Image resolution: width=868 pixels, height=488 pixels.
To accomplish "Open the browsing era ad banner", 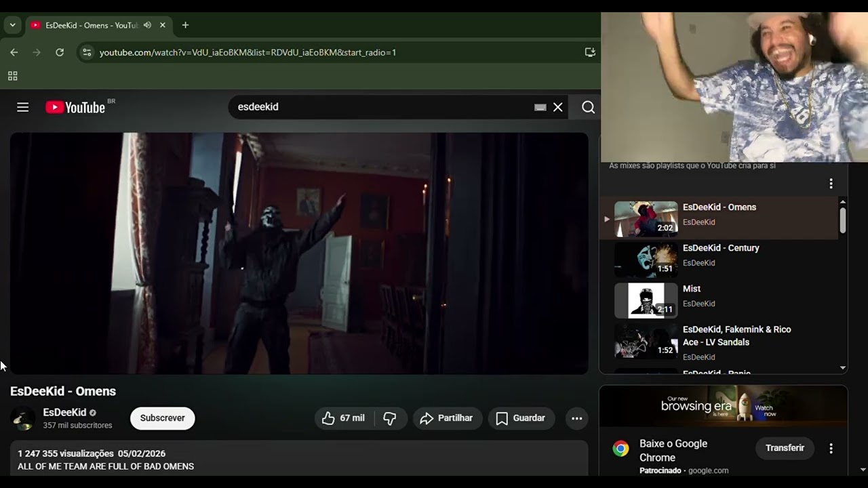I will pyautogui.click(x=723, y=406).
